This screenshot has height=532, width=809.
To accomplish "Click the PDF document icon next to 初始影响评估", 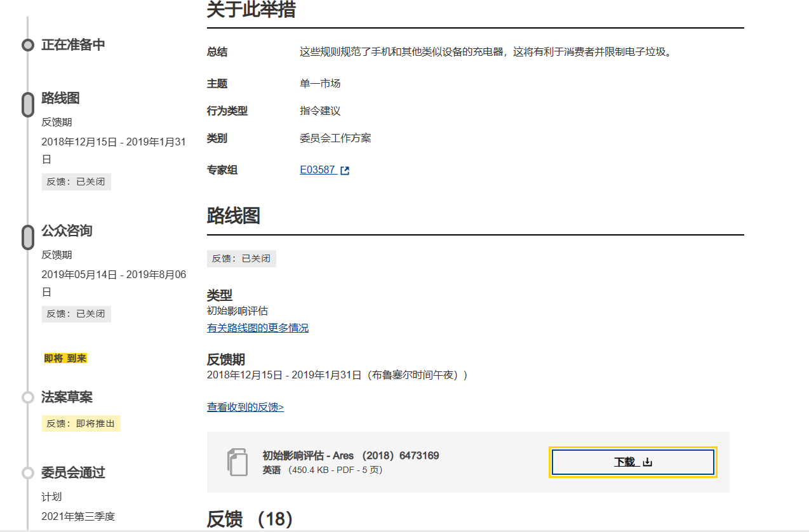I will tap(237, 462).
